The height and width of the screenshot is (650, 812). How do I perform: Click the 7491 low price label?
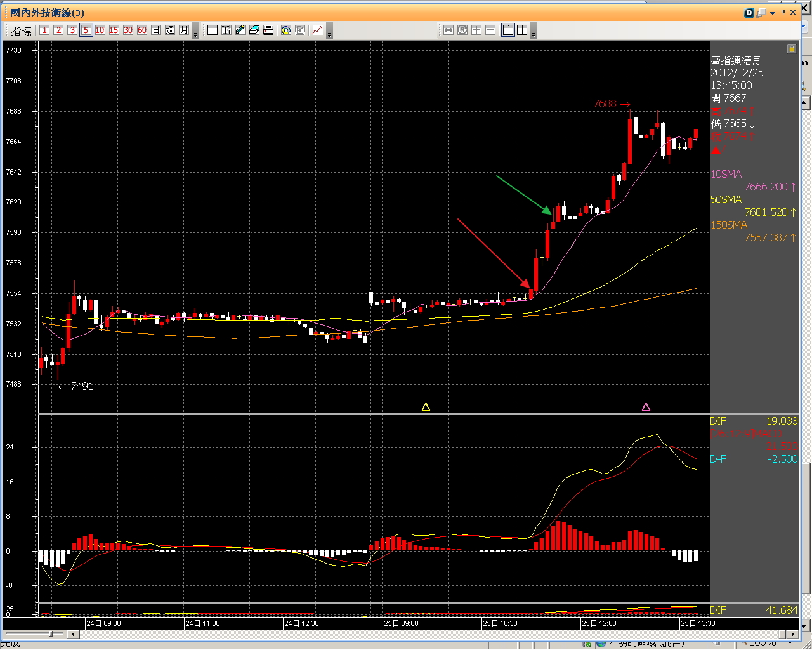coord(82,386)
